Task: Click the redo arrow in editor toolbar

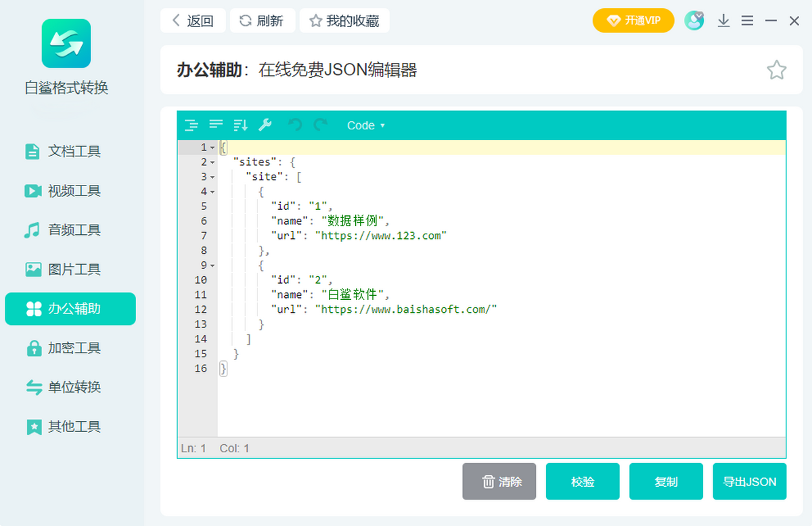Action: 320,125
